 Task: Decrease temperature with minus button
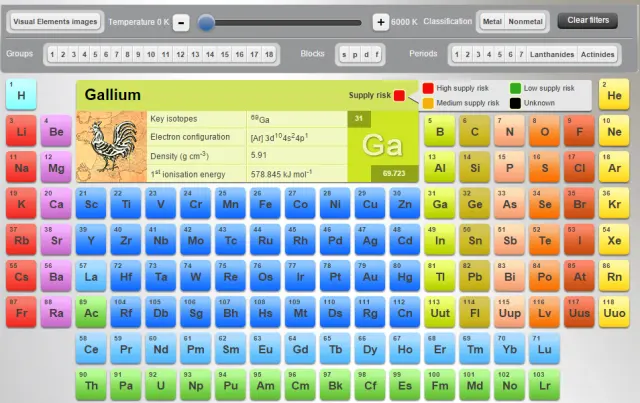[x=181, y=22]
